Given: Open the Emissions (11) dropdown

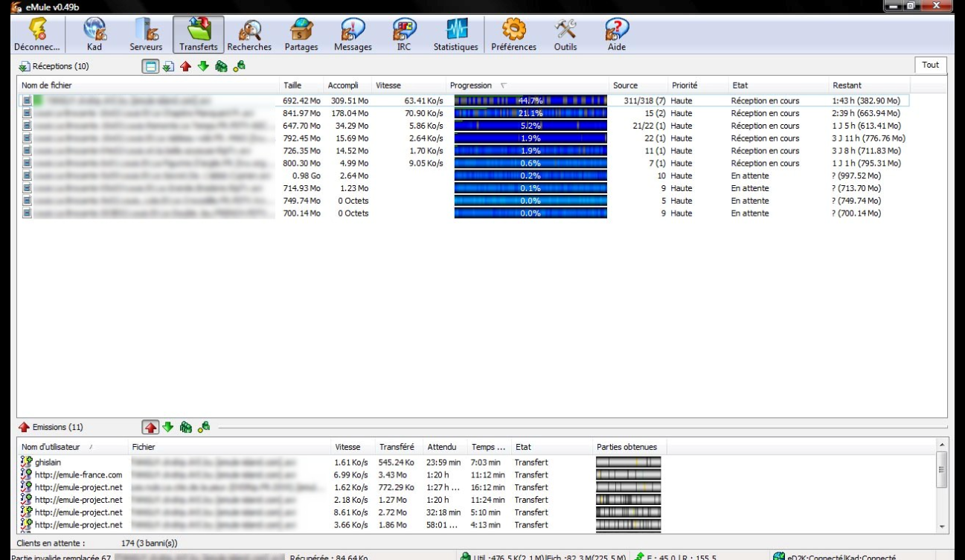Looking at the screenshot, I should pos(51,427).
